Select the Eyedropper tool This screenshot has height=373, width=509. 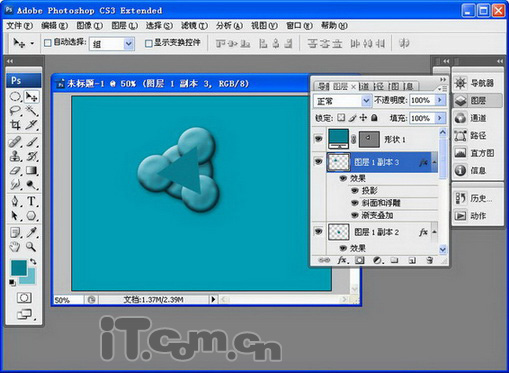pyautogui.click(x=32, y=232)
